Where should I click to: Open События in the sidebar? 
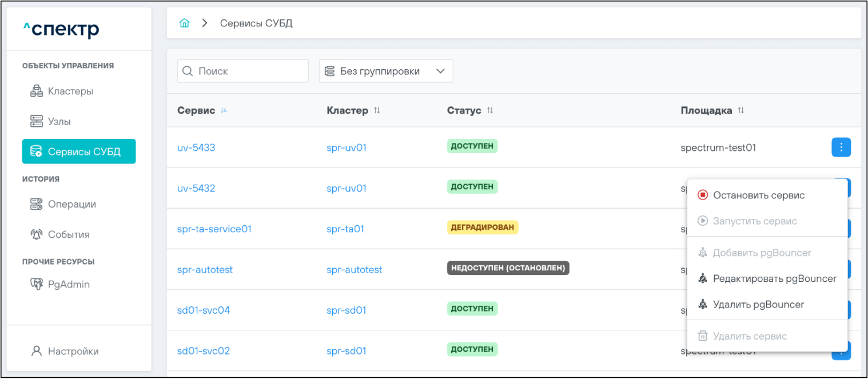coord(68,235)
